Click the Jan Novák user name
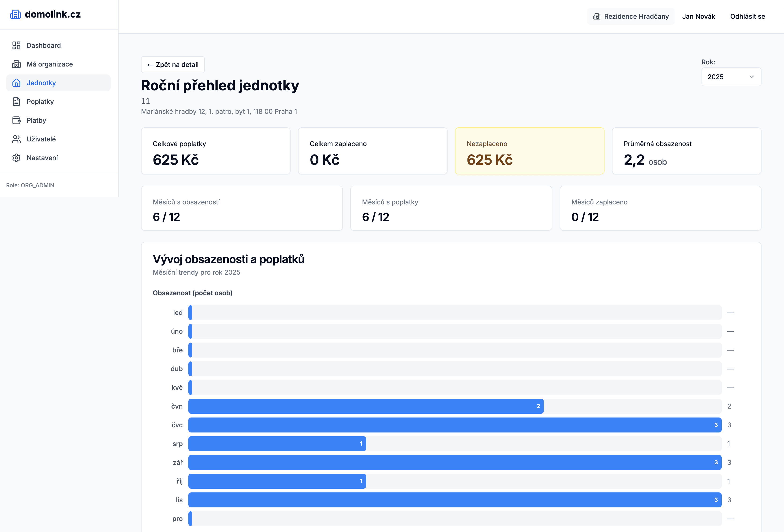 pyautogui.click(x=698, y=17)
